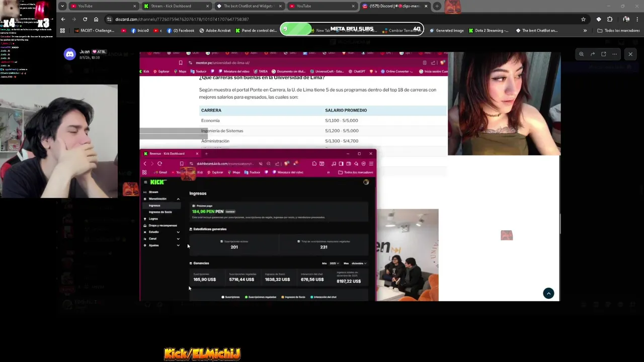Toggle the Ingresos de Socio chart legend
Image resolution: width=644 pixels, height=362 pixels.
(x=293, y=297)
